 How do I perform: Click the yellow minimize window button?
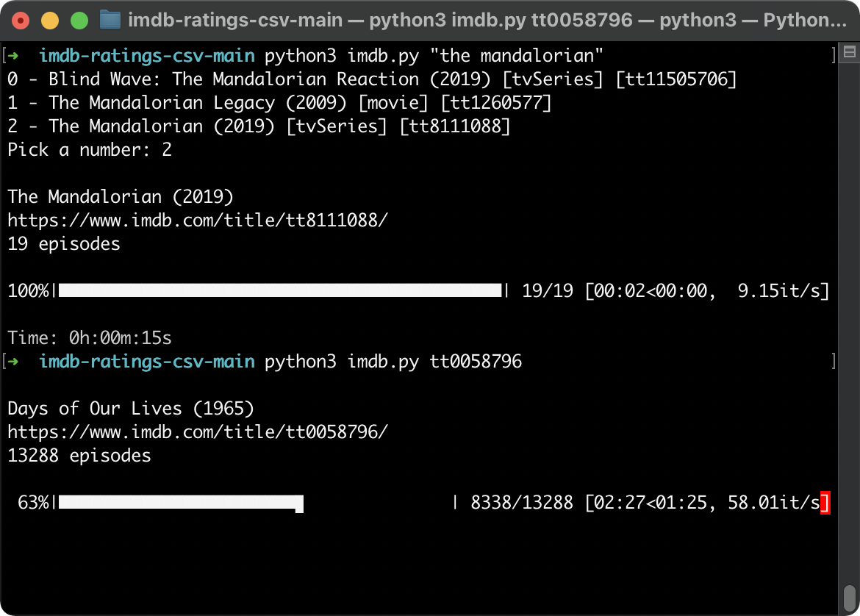[50, 21]
